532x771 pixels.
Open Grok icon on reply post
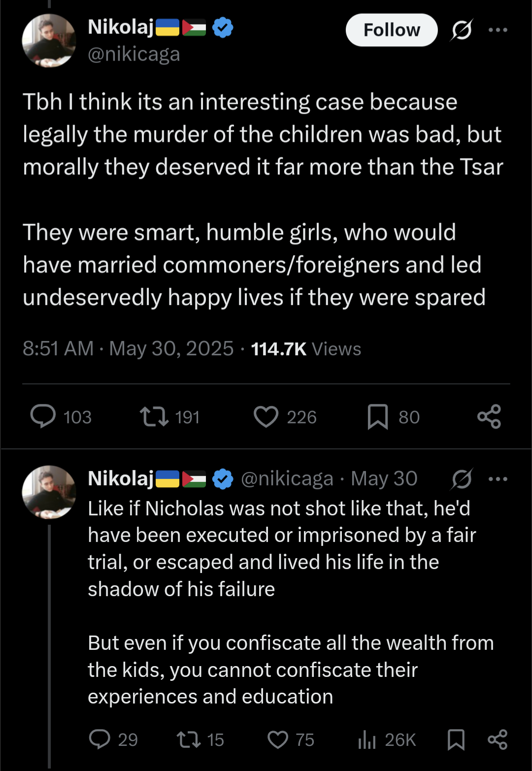click(462, 479)
